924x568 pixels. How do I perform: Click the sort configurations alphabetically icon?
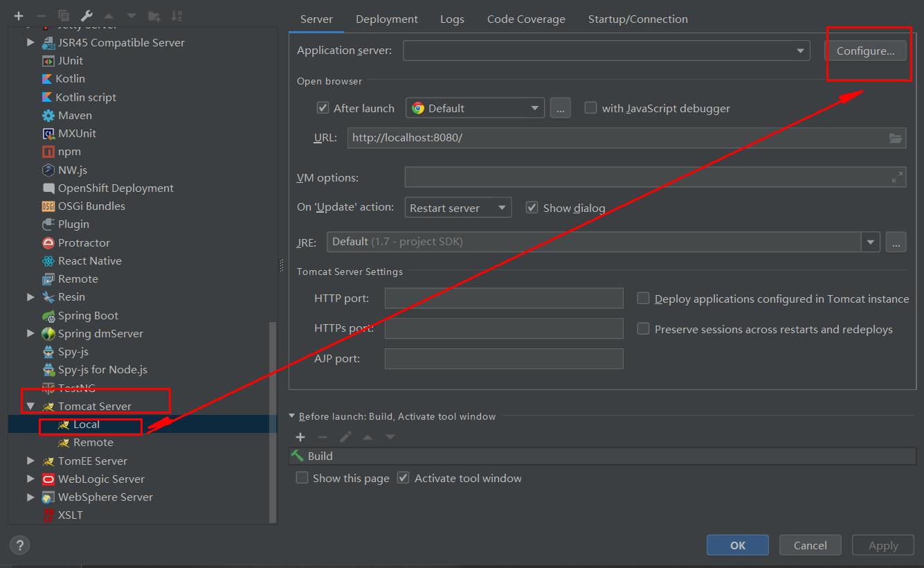point(176,15)
